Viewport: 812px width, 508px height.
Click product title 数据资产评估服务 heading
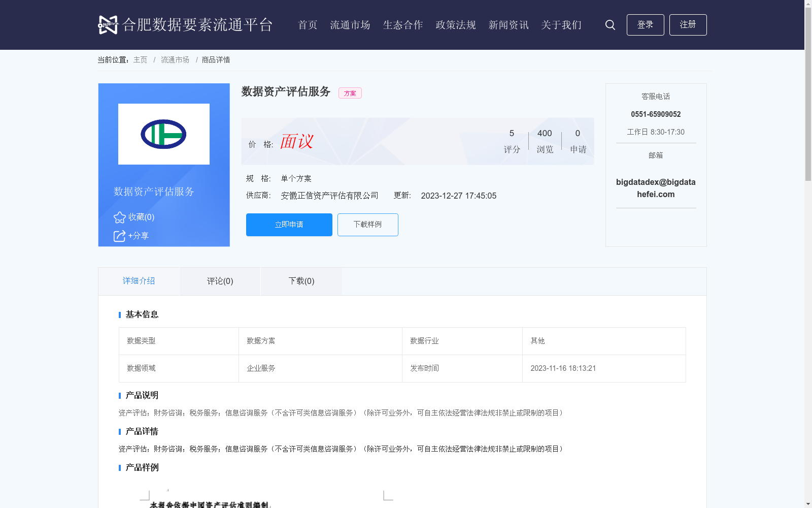coord(286,91)
